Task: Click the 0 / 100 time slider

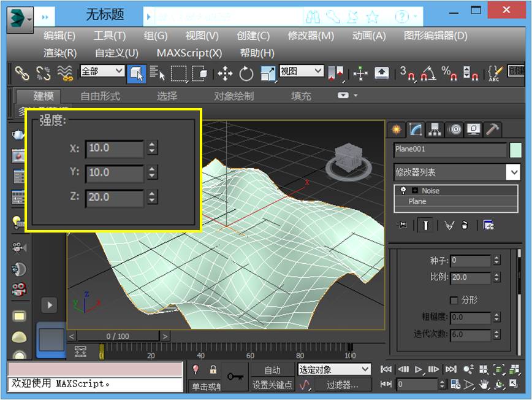Action: pos(118,336)
